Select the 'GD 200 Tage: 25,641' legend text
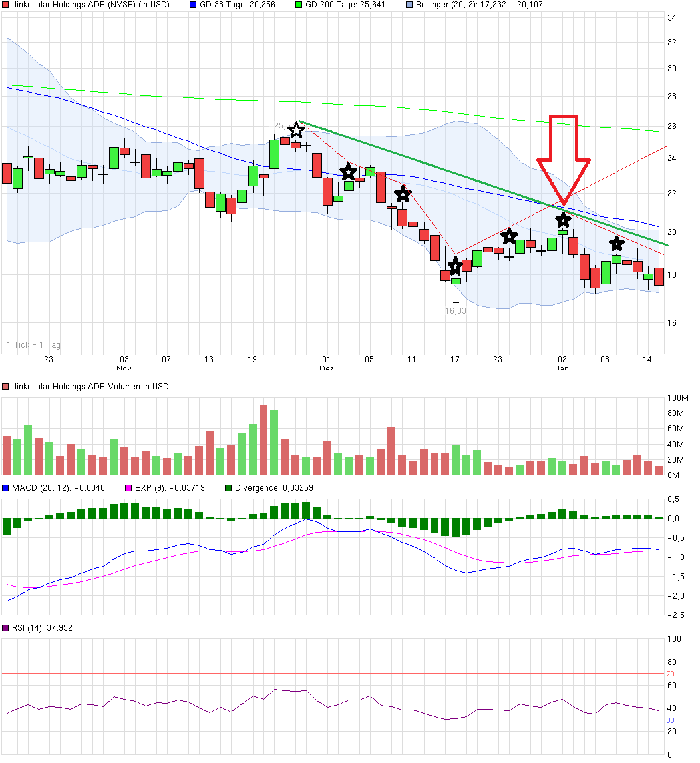Viewport: 700px width, 763px height. coord(345,5)
